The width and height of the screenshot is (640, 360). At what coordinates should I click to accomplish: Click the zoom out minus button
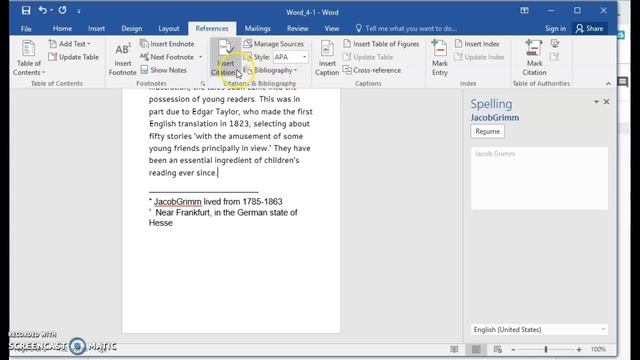(x=513, y=349)
